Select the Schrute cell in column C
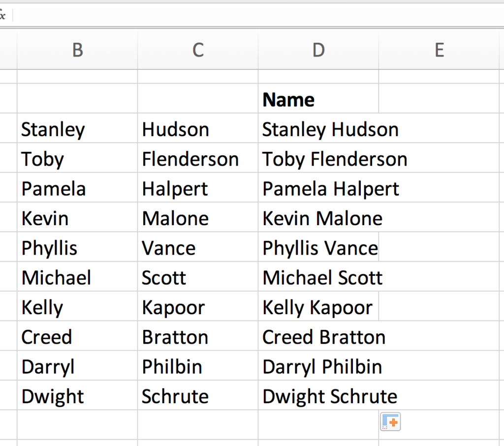This screenshot has height=446, width=504. click(198, 395)
